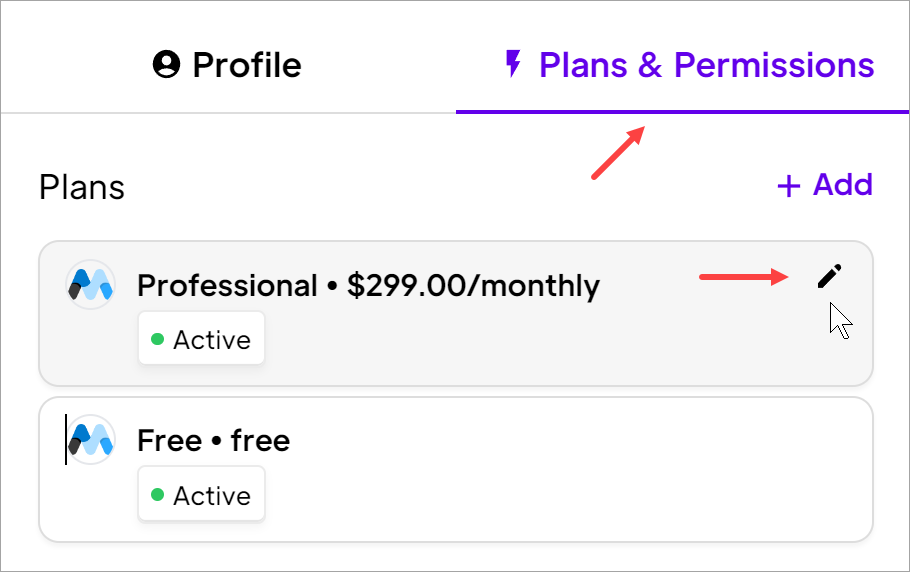The image size is (910, 572).
Task: Click the green status dot on the Professional plan
Action: (157, 340)
